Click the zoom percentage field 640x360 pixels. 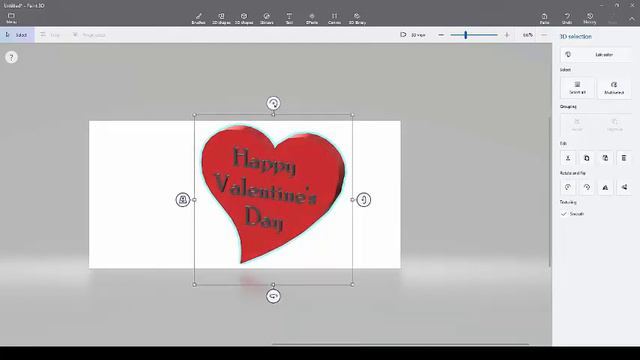[x=527, y=35]
